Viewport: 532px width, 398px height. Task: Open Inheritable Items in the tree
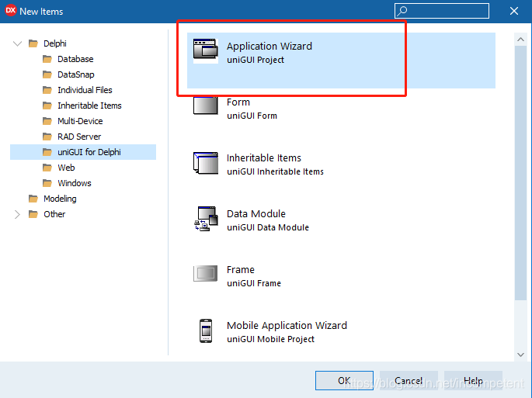(89, 106)
